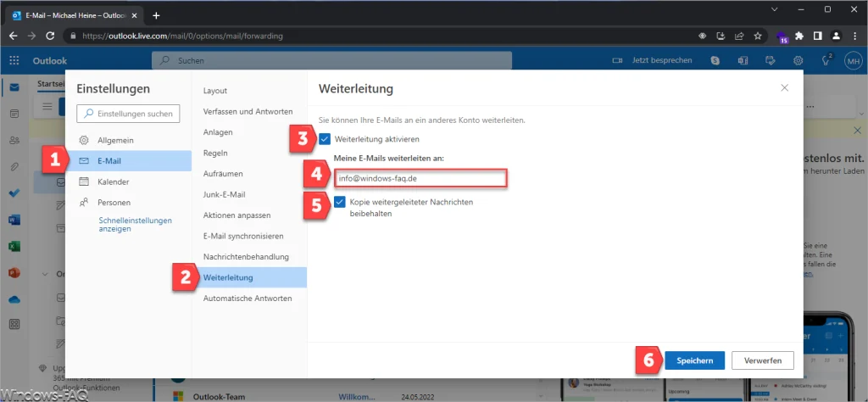Screen dimensions: 868x402
Task: Select Personen settings category
Action: pyautogui.click(x=129, y=203)
